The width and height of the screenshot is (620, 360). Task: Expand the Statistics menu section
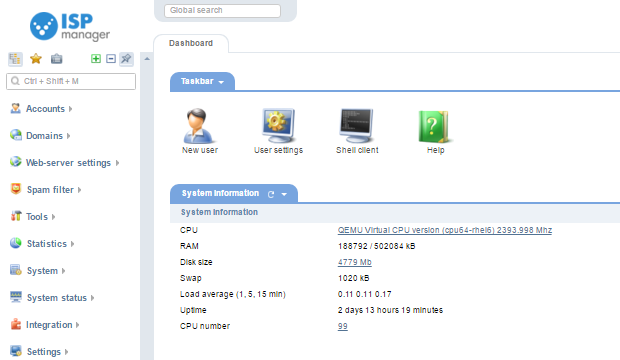pyautogui.click(x=72, y=244)
